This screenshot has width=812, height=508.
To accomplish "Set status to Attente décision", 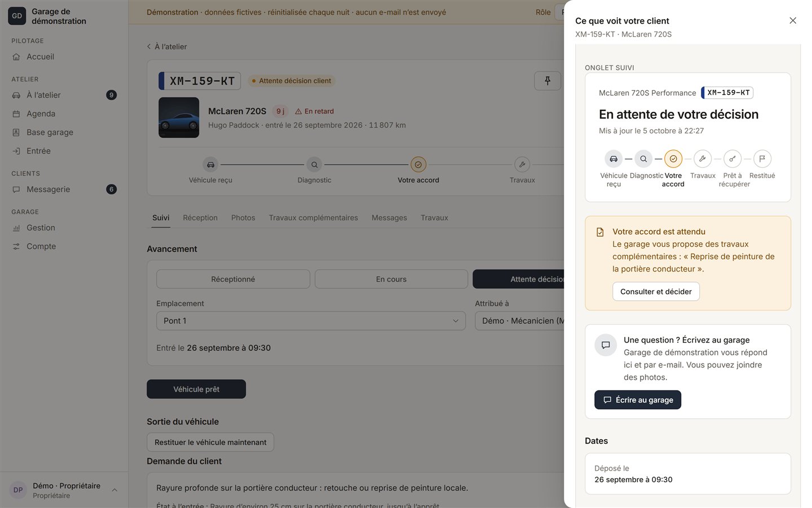I will pos(518,279).
